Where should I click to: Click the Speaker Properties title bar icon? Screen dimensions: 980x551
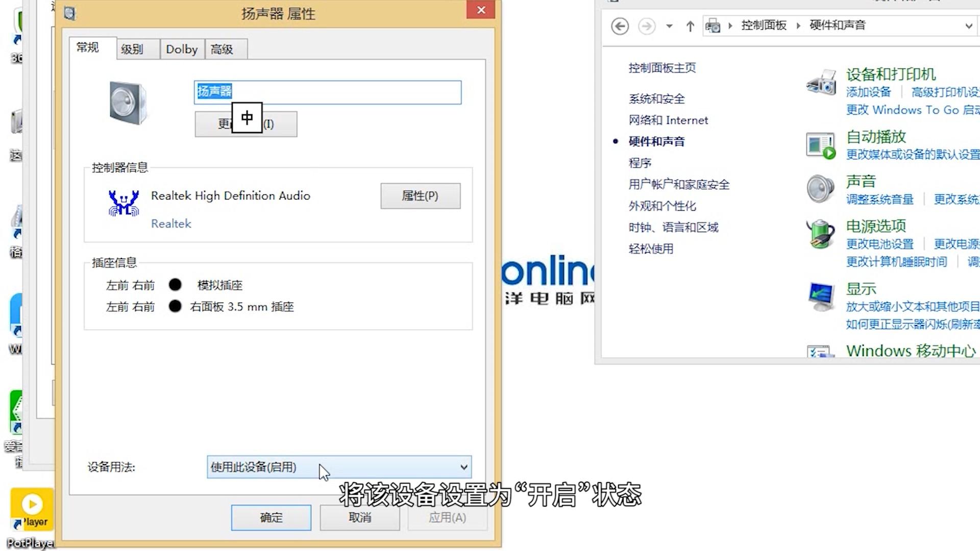click(x=70, y=13)
